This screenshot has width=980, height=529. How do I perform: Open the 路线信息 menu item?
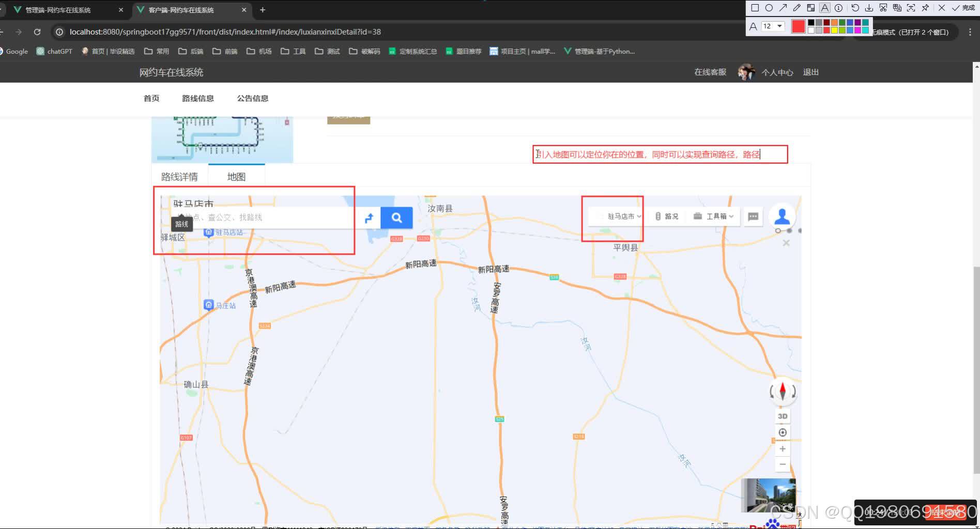pyautogui.click(x=198, y=98)
